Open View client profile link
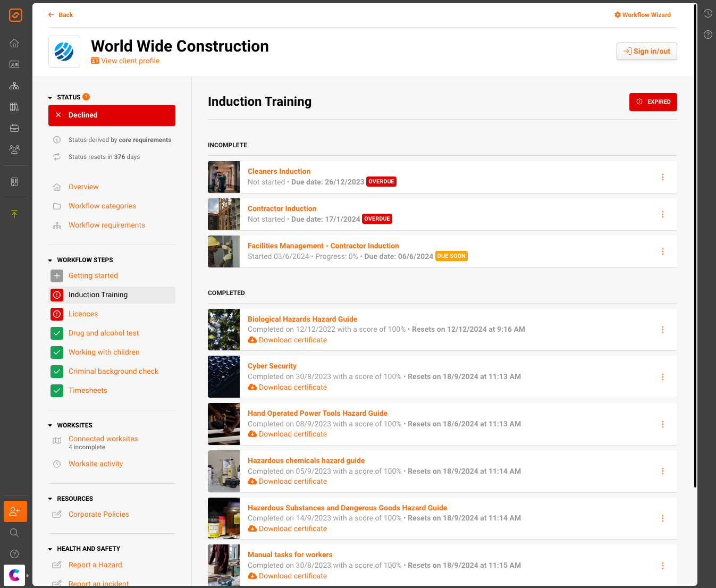 [125, 61]
